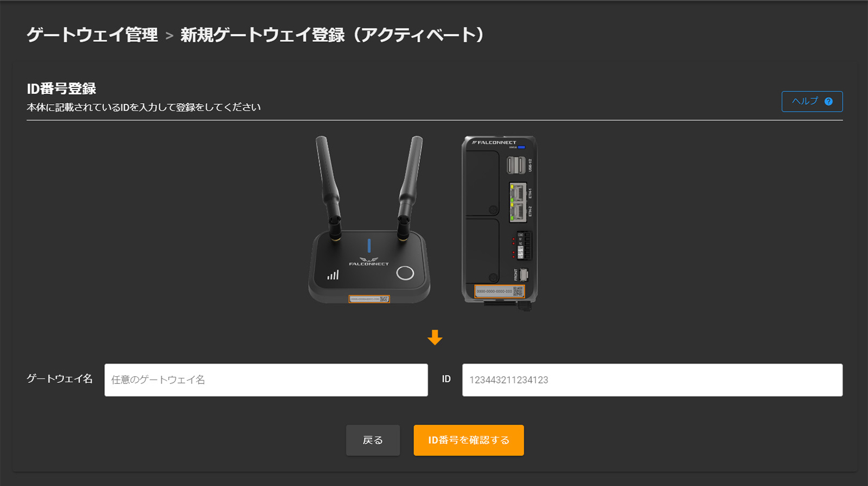Viewport: 868px width, 486px height.
Task: Focus the ゲートウェイ名 input field
Action: [x=266, y=380]
